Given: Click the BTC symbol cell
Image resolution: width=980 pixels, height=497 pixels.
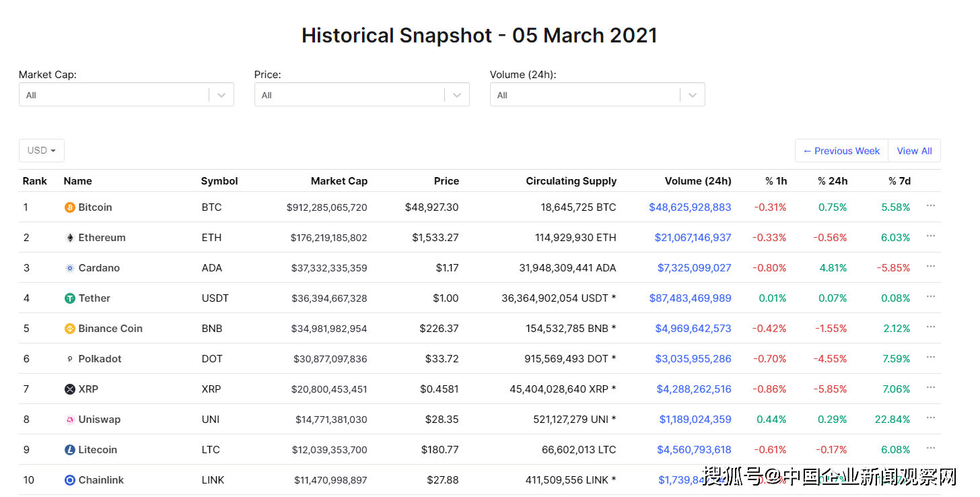Looking at the screenshot, I should coord(211,207).
